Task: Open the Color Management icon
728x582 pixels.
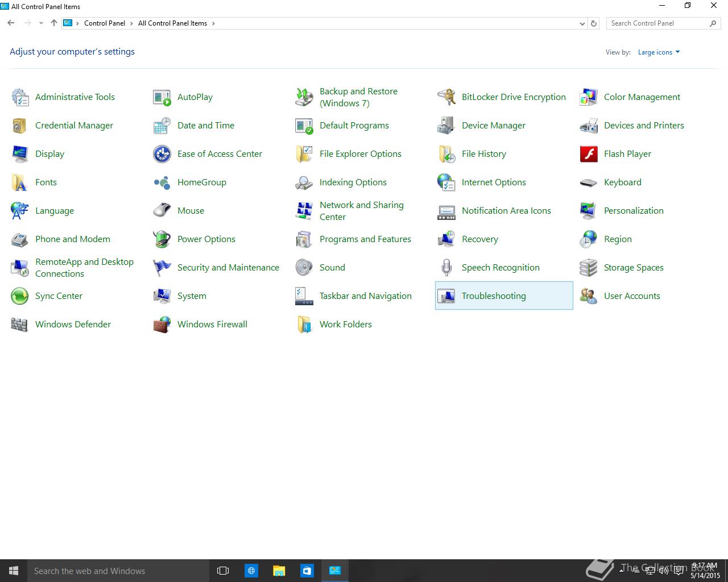Action: pyautogui.click(x=589, y=97)
